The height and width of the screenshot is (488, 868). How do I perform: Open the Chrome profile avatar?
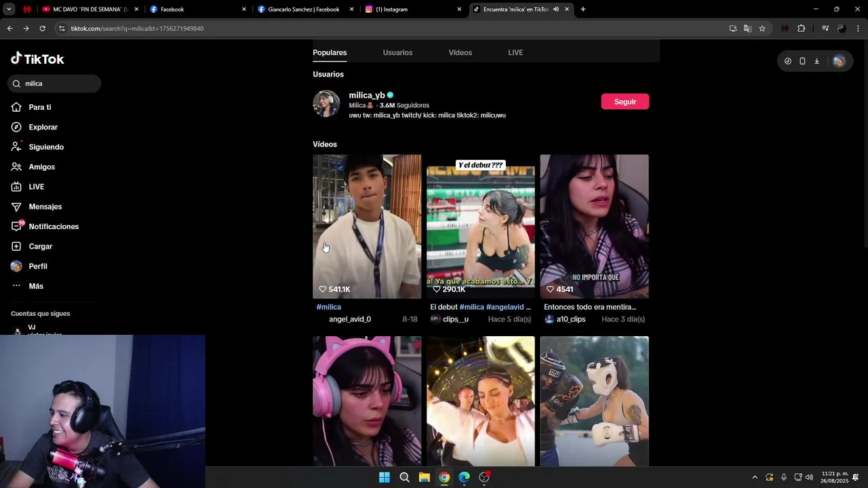(x=842, y=28)
